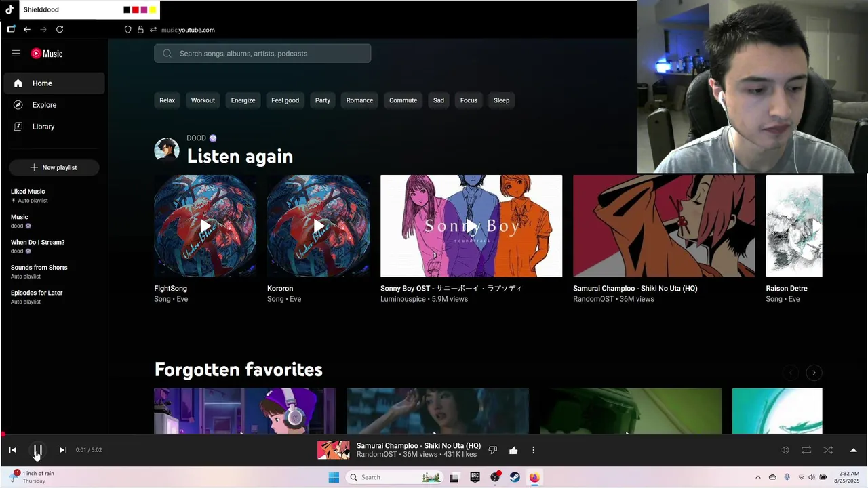Open the Explore section in sidebar

(x=54, y=105)
